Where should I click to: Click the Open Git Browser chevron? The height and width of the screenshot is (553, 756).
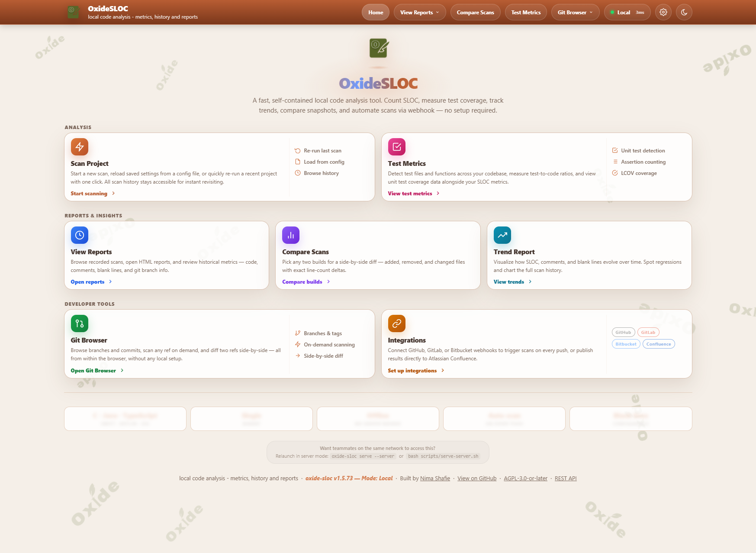(122, 370)
